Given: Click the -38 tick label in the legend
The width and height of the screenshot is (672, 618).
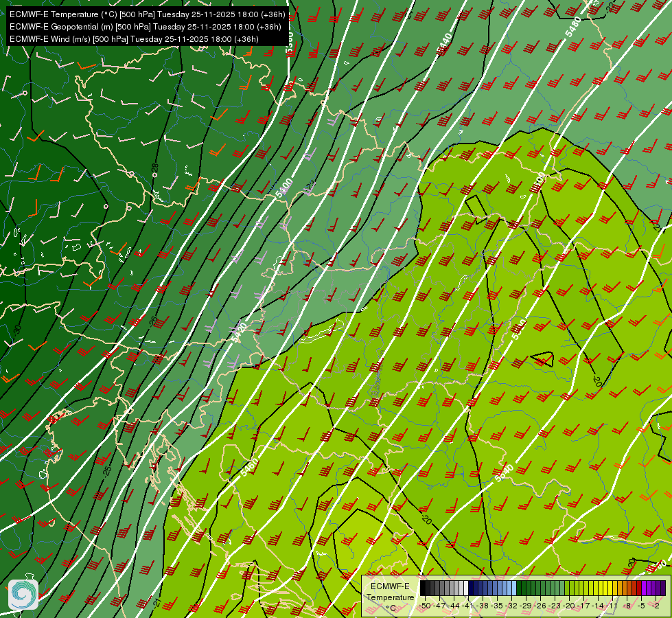Looking at the screenshot, I should pos(482,606).
